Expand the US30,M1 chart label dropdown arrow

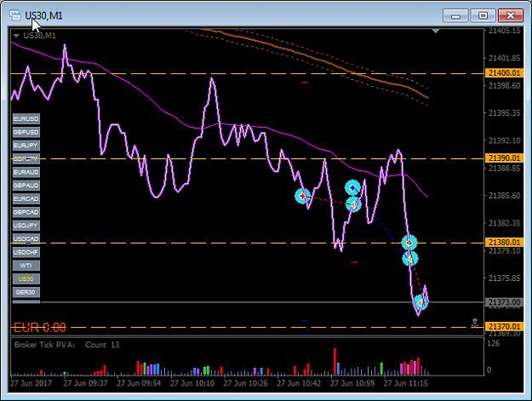(x=16, y=36)
